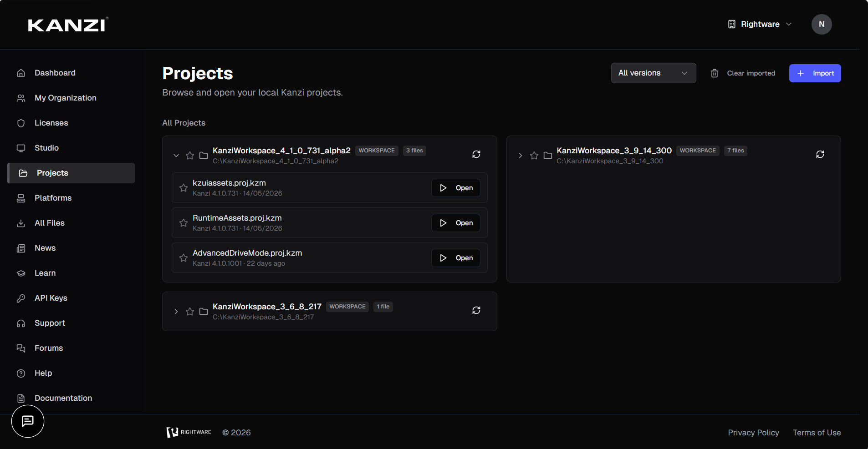The image size is (868, 449).
Task: Click the Studio monitor icon
Action: pyautogui.click(x=21, y=148)
